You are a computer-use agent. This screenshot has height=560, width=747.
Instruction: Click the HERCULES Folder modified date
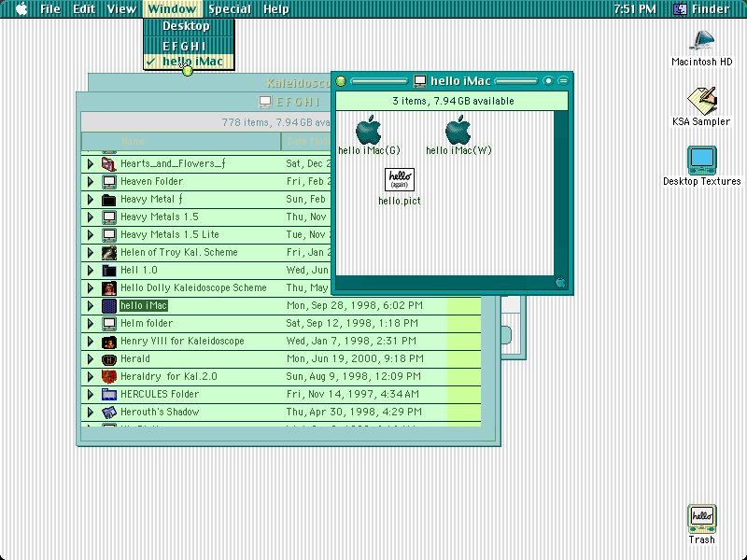click(x=353, y=394)
